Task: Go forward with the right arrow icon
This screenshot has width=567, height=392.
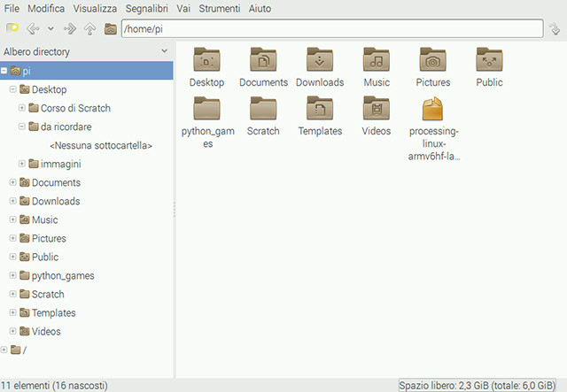Action: click(70, 28)
